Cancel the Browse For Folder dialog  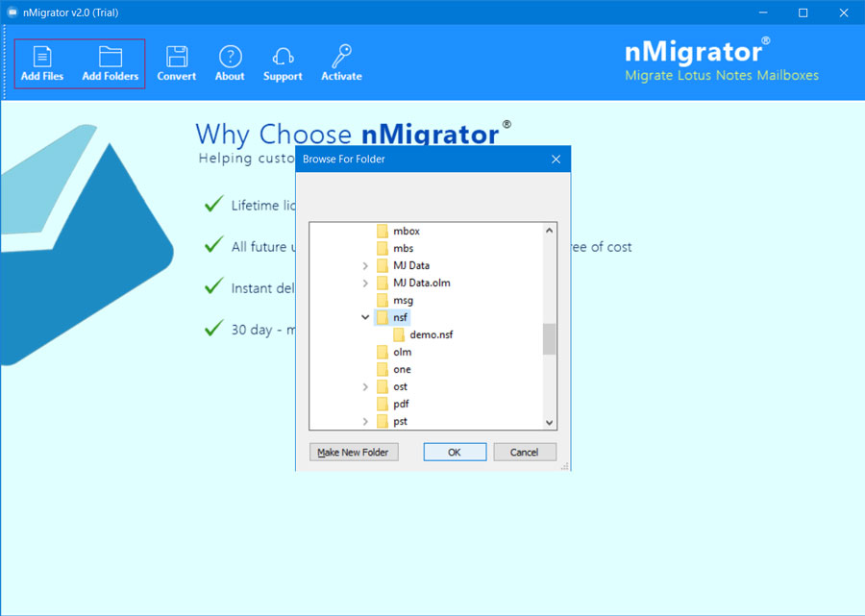524,453
